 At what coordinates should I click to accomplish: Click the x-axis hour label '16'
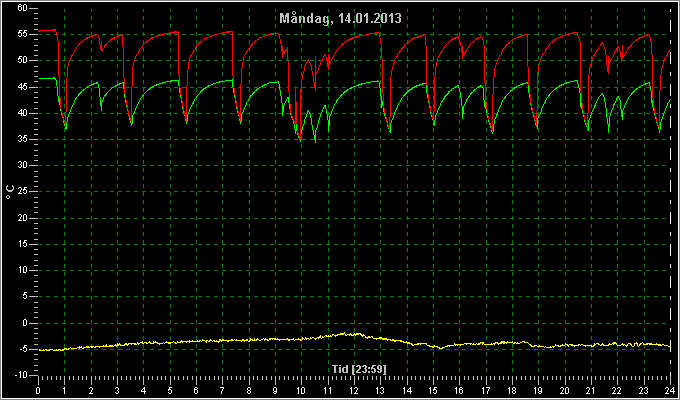tap(459, 390)
